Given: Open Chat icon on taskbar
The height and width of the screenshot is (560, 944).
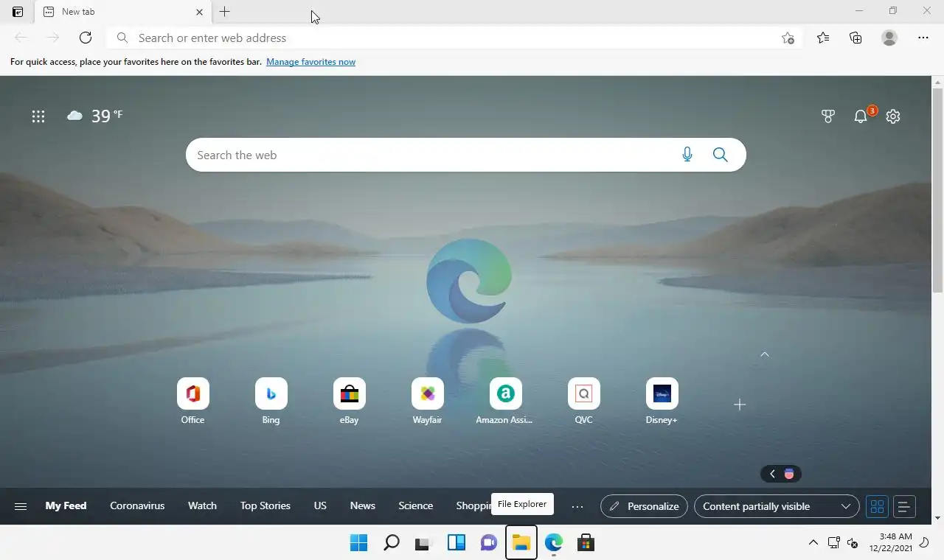Looking at the screenshot, I should 489,543.
